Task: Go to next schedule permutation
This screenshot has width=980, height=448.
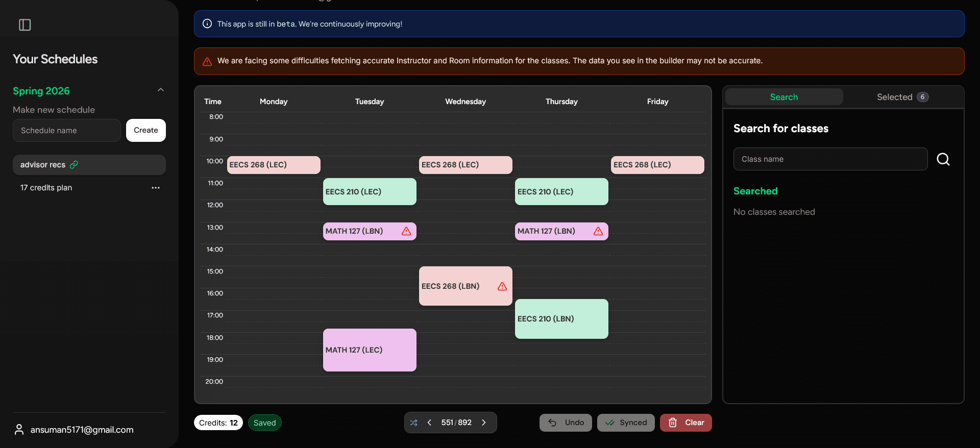Action: pyautogui.click(x=484, y=422)
